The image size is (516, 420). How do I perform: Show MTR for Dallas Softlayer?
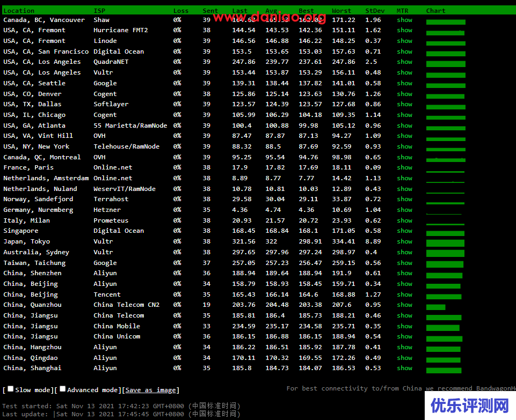coord(404,104)
